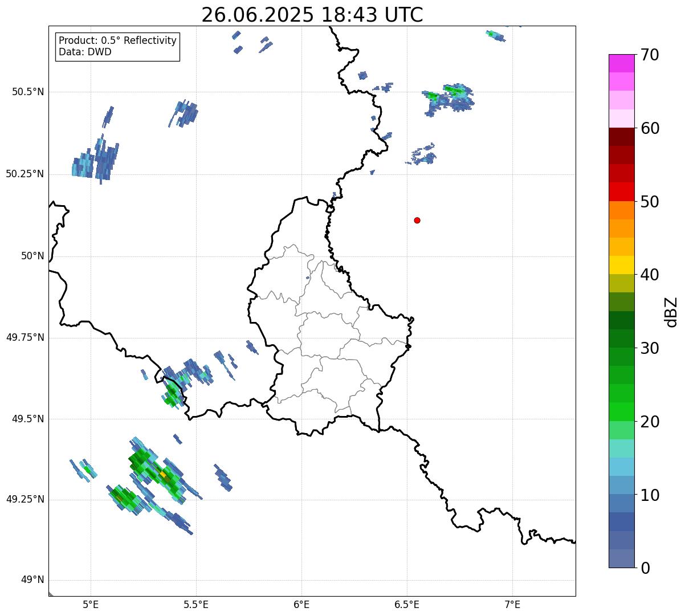
Task: Click the 49°N latitude label
Action: tap(33, 580)
